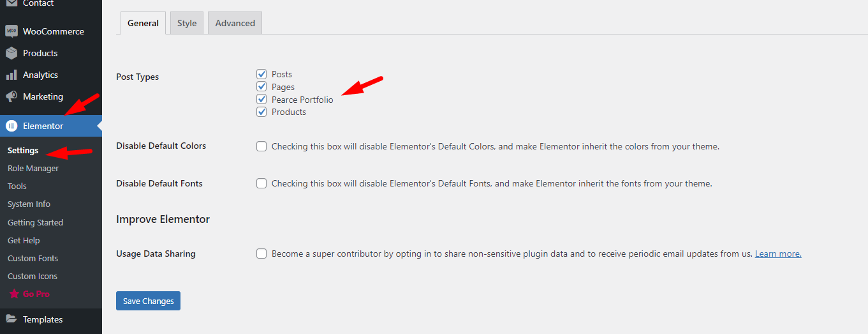The width and height of the screenshot is (868, 334).
Task: Open the Custom Fonts submenu item
Action: [x=33, y=258]
